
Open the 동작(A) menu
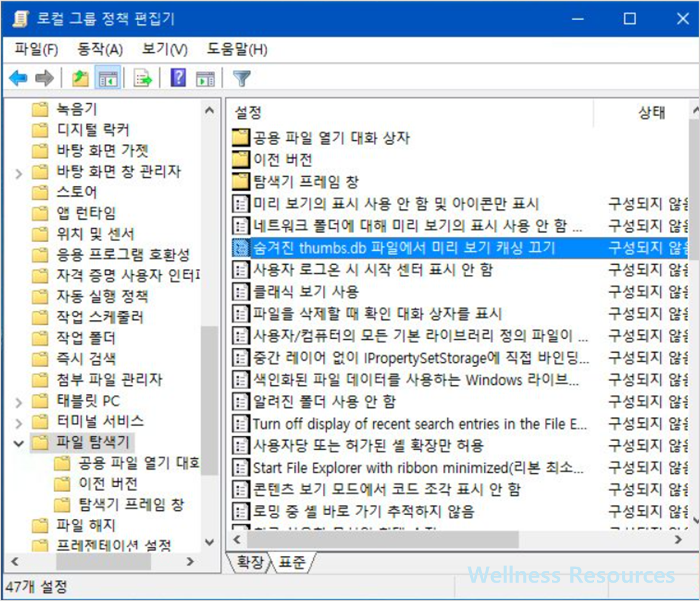pyautogui.click(x=99, y=49)
